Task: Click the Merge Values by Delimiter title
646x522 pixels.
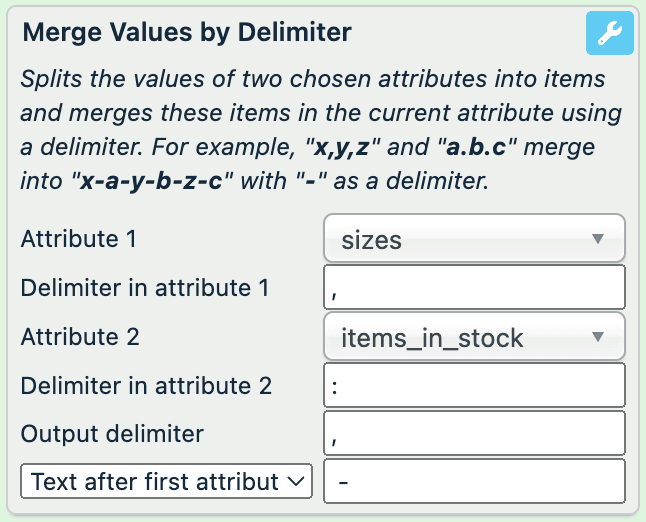Action: click(x=187, y=33)
